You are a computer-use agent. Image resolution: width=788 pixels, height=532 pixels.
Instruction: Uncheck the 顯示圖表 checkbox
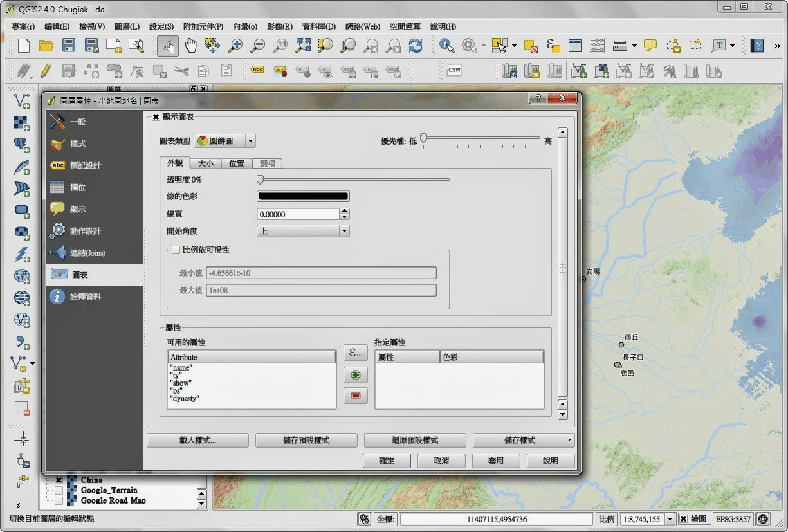[156, 117]
